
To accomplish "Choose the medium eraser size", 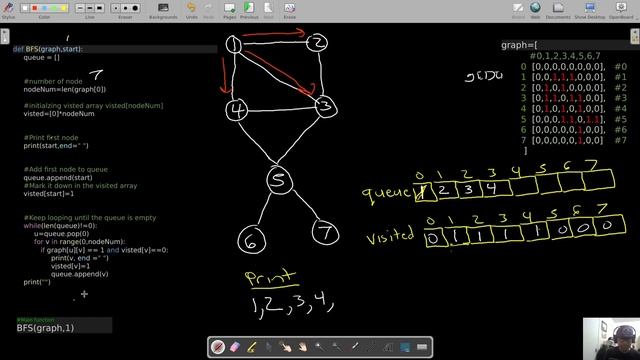I will (x=125, y=8).
